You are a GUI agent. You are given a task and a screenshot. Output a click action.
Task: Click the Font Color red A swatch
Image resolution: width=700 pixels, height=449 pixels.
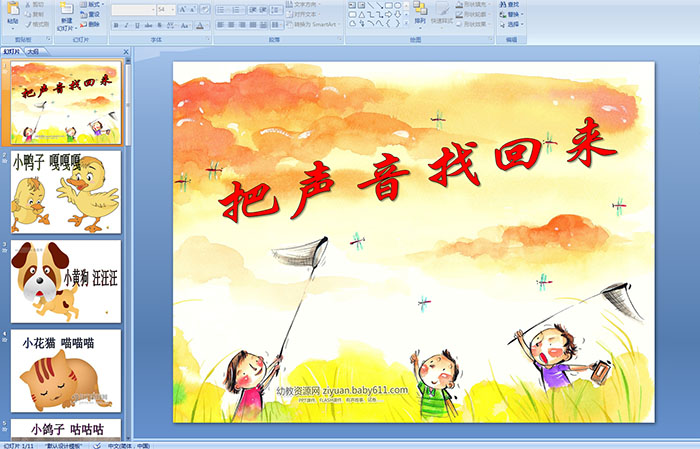tap(200, 25)
